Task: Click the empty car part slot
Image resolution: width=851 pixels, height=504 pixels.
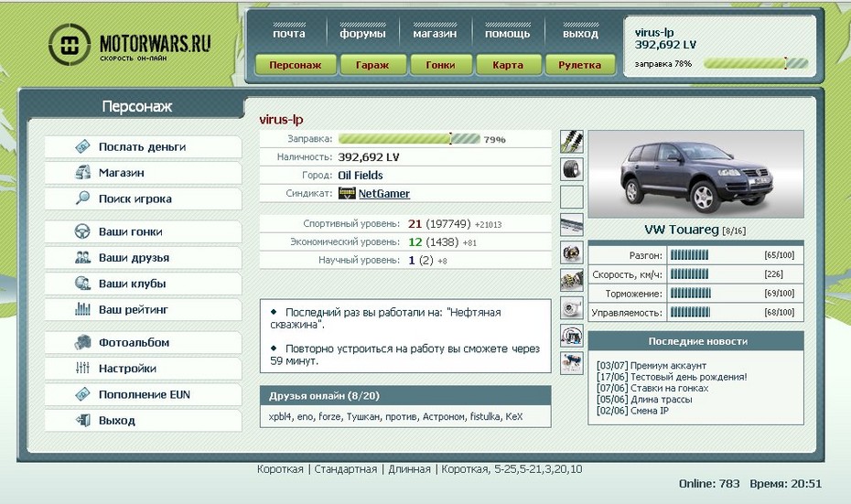Action: click(572, 197)
